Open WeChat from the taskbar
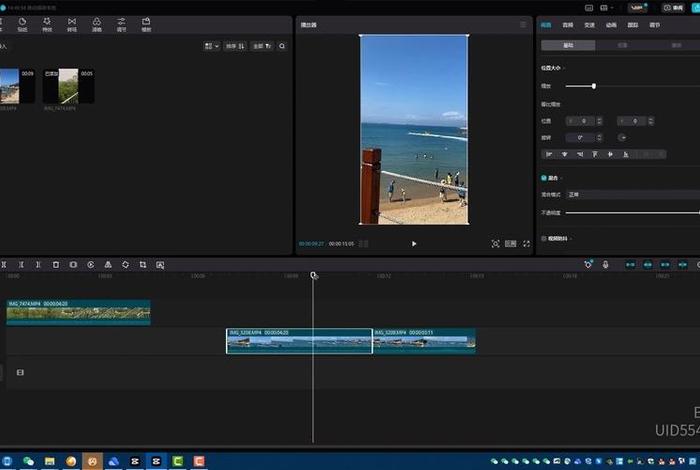 click(28, 461)
